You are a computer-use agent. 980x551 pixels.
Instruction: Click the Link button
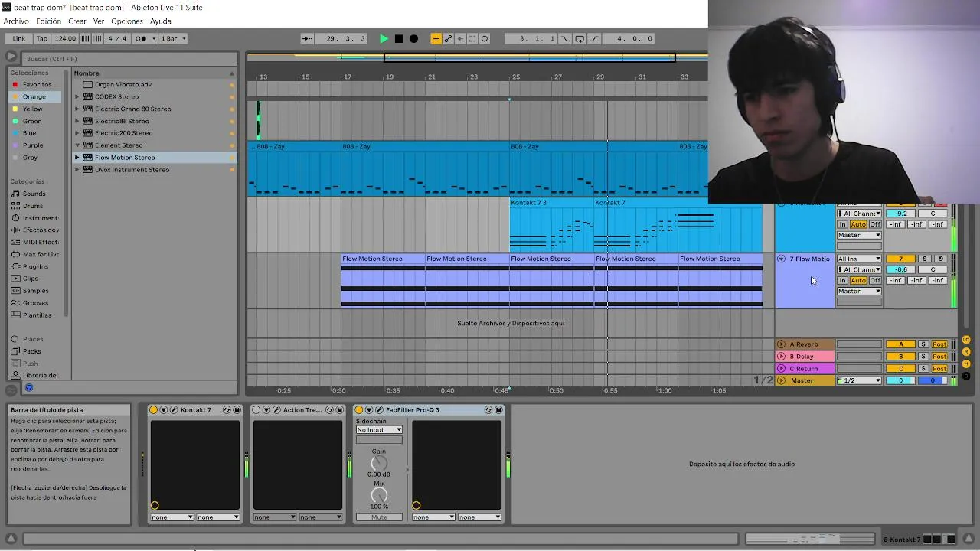19,38
